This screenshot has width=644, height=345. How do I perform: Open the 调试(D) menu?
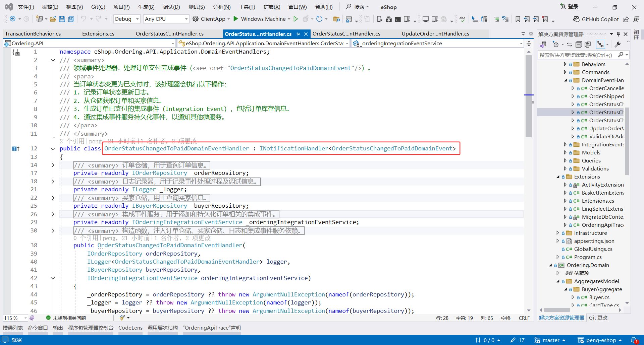[x=171, y=7]
